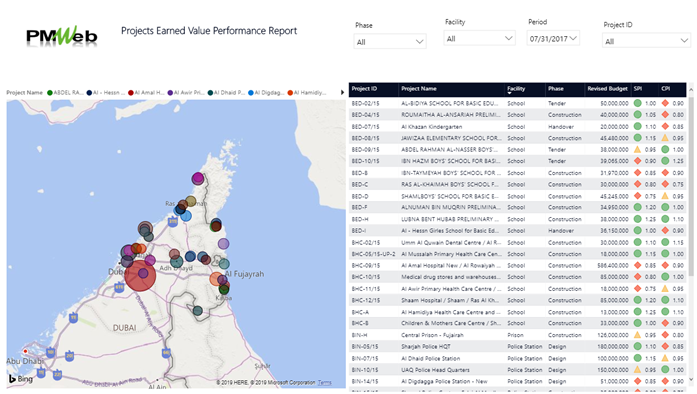Click the yellow triangle CPI indicator for BED-08/15

[665, 138]
